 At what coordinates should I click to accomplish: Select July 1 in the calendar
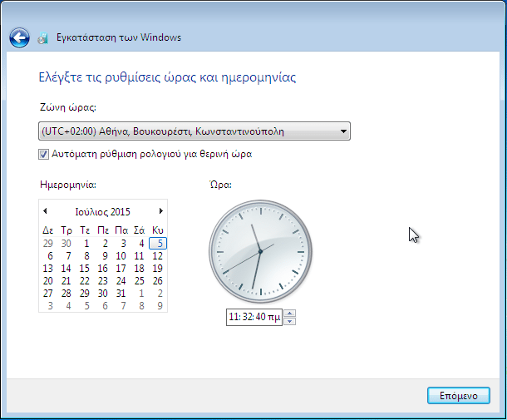85,244
